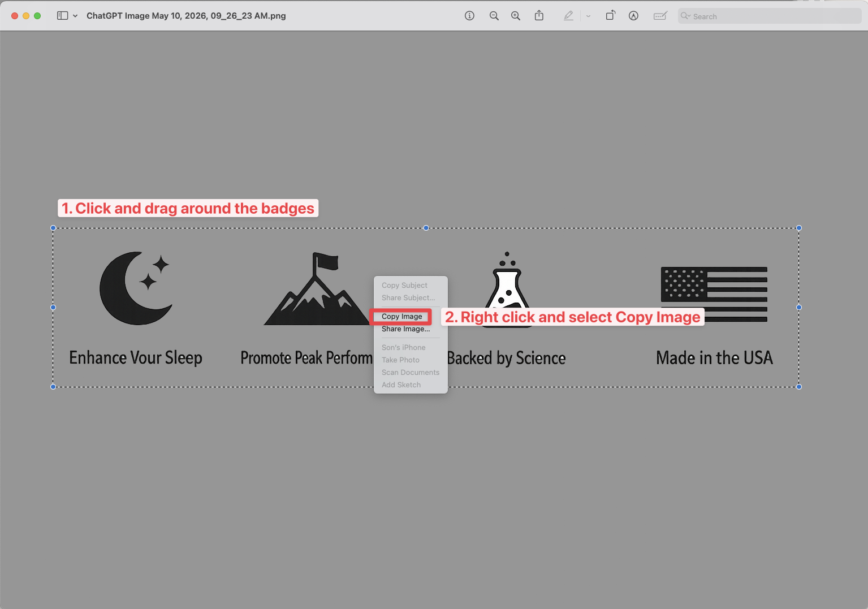Click the right-middle selection handle
868x609 pixels.
(799, 308)
